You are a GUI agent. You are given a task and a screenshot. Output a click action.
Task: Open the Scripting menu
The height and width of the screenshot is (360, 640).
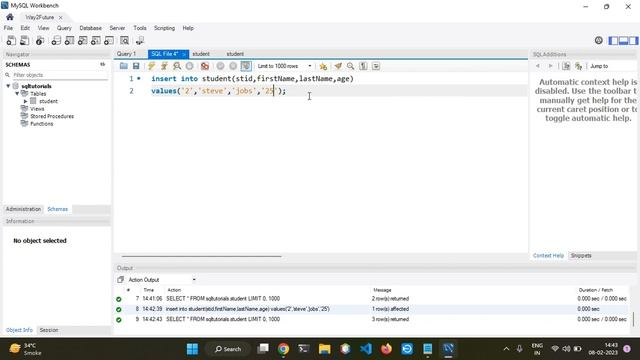[x=164, y=28]
